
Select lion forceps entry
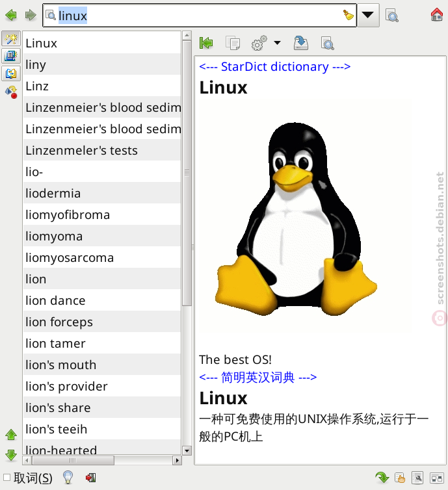pos(102,322)
